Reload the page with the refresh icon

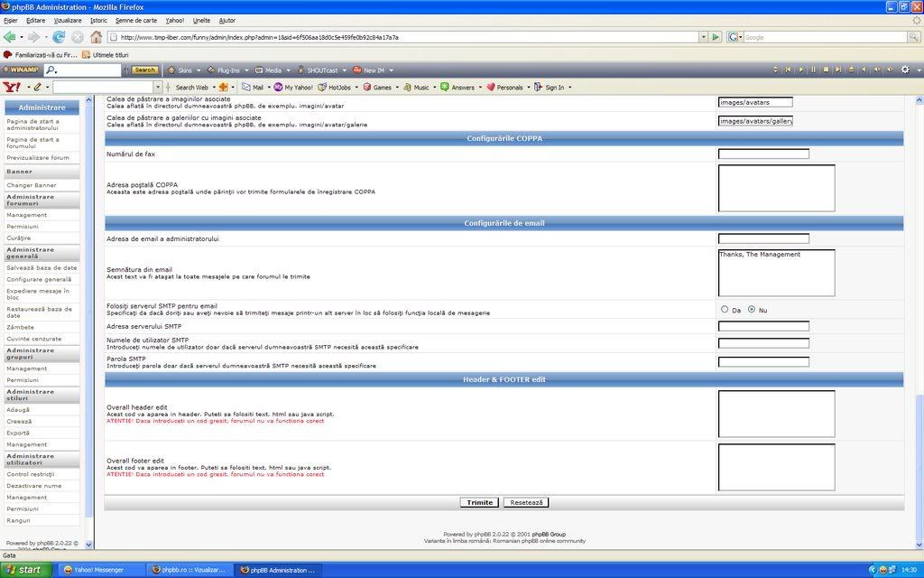(x=59, y=37)
